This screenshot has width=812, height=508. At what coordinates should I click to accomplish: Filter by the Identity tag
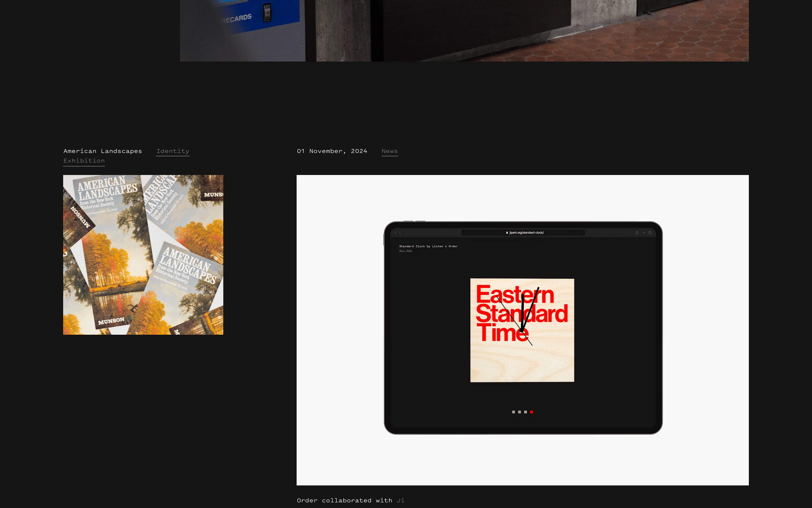point(173,151)
